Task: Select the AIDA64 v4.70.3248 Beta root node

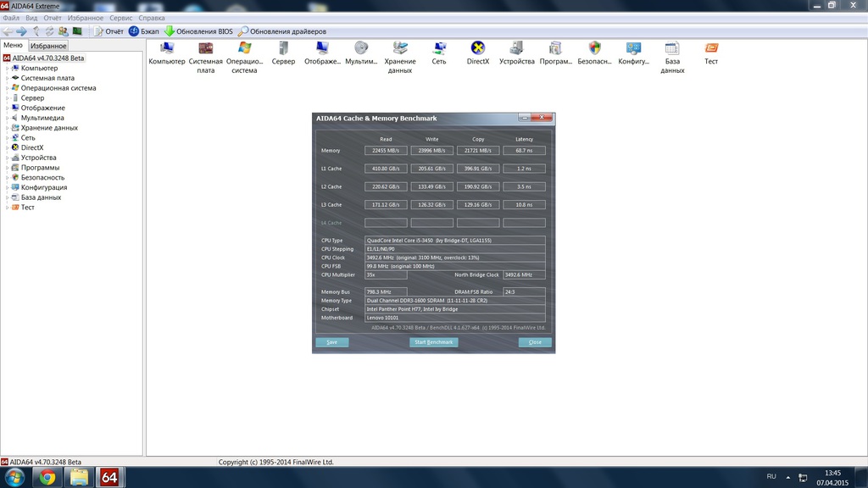Action: (48, 58)
